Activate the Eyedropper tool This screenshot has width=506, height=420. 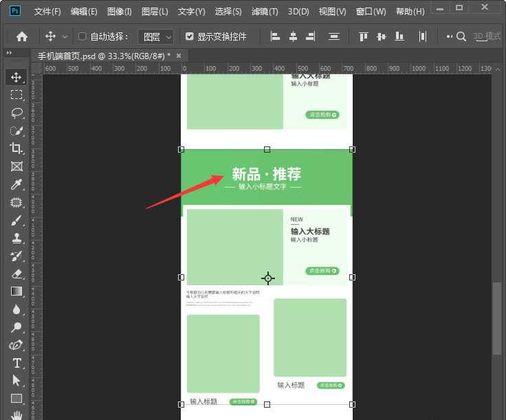coord(16,184)
